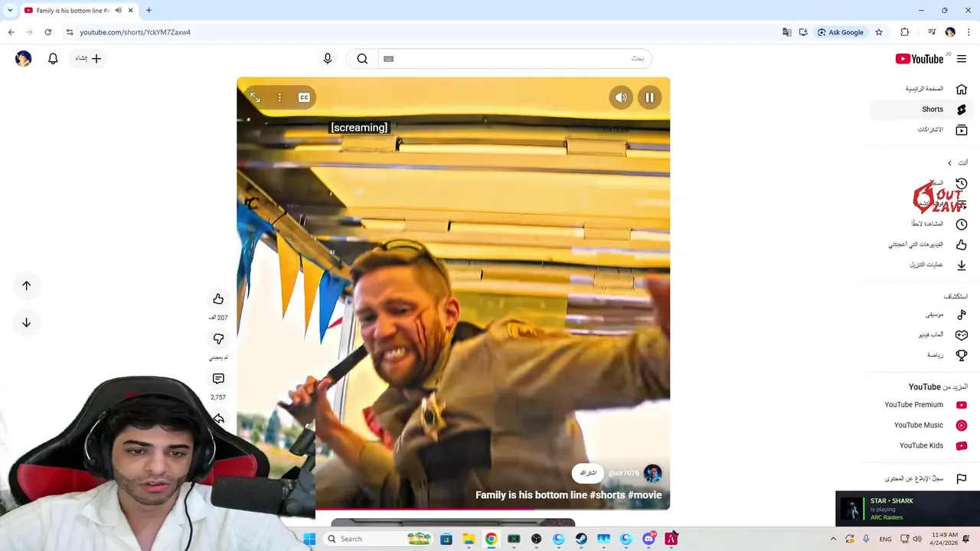This screenshot has height=551, width=980.
Task: Open the @sir7076 channel avatar
Action: pos(652,473)
